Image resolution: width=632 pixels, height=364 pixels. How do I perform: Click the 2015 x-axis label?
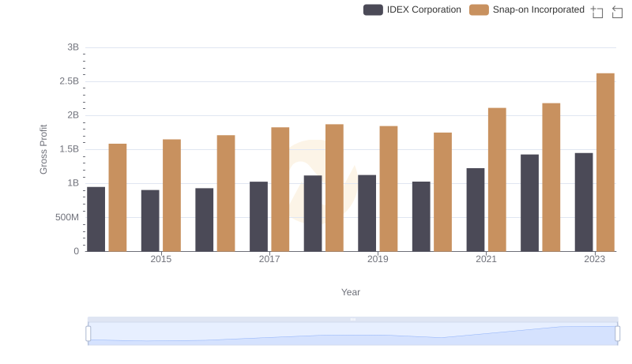point(161,259)
